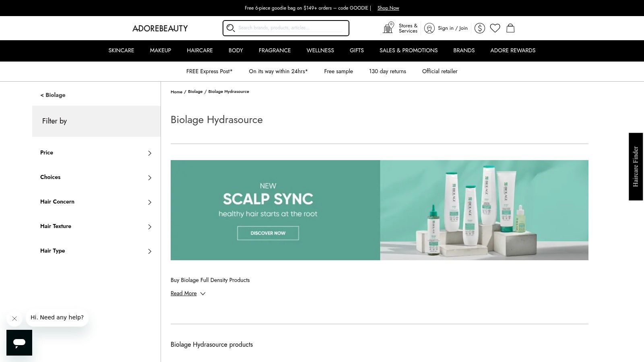Open the dollar rewards icon

coord(480,28)
